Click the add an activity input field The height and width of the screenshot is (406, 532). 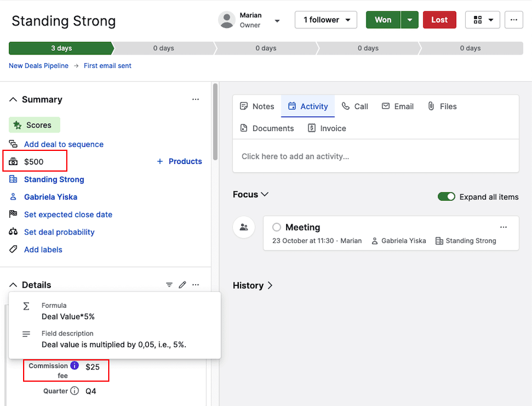pyautogui.click(x=375, y=156)
